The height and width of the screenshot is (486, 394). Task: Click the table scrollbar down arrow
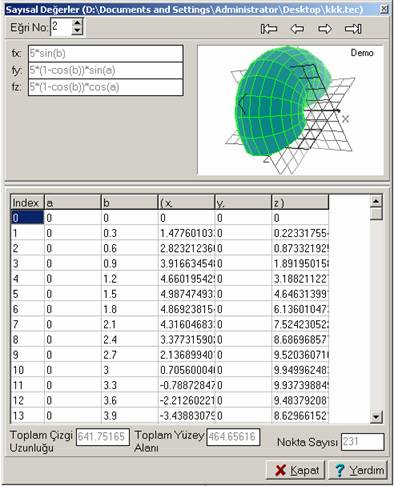[376, 416]
